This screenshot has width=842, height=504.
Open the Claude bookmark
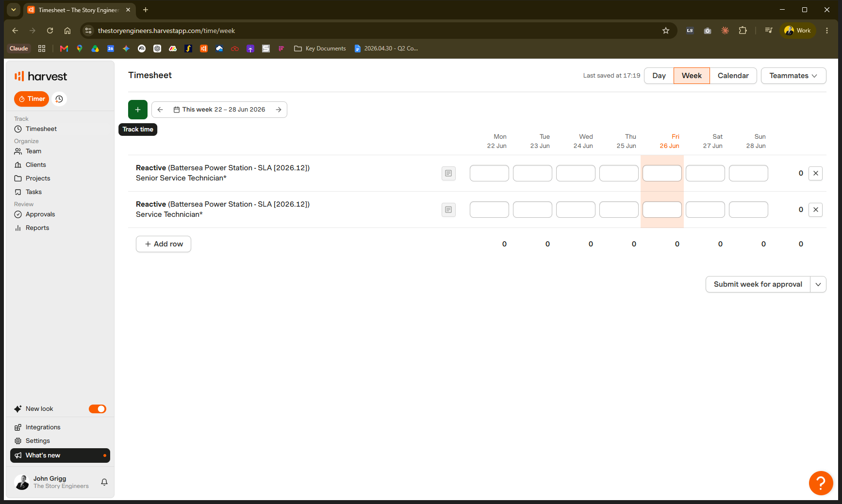coord(19,49)
